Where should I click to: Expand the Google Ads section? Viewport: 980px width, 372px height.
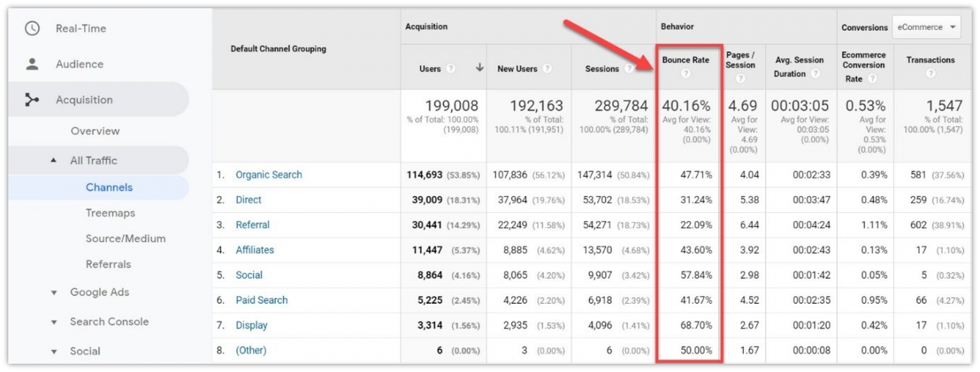pos(99,293)
